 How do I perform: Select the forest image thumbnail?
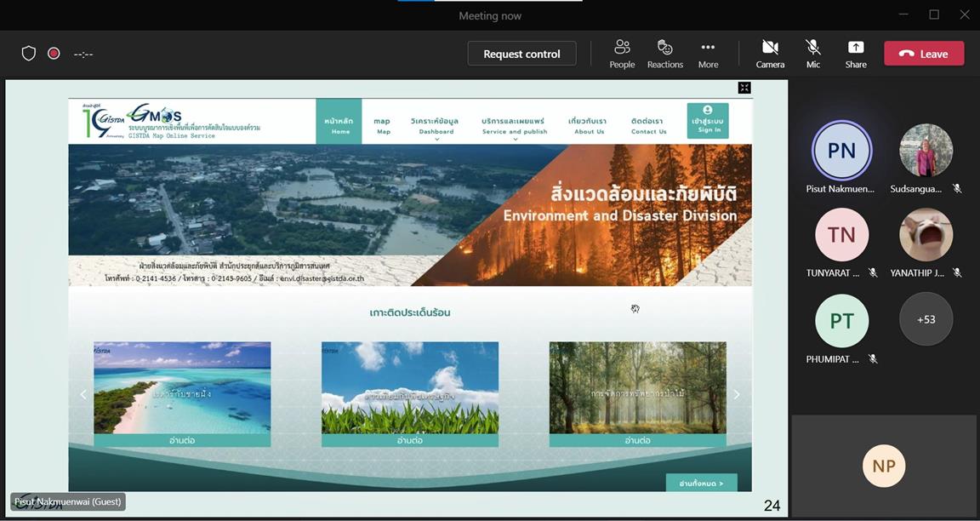click(x=637, y=387)
